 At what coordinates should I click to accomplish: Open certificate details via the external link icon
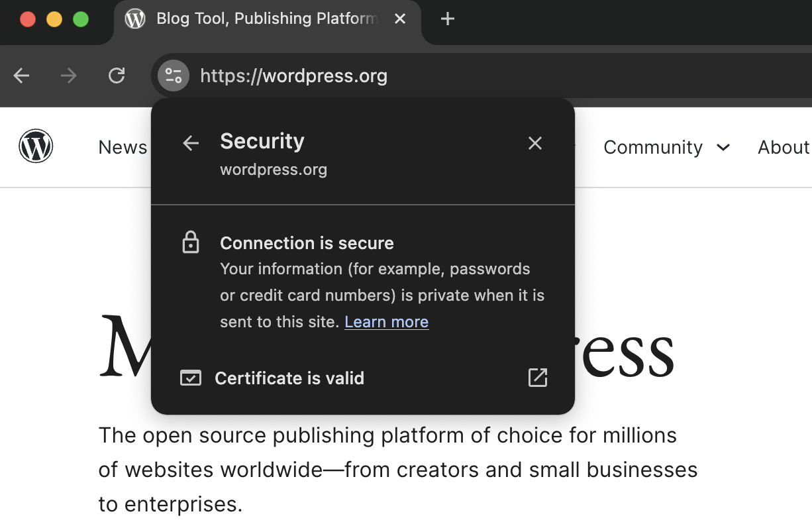pos(537,378)
